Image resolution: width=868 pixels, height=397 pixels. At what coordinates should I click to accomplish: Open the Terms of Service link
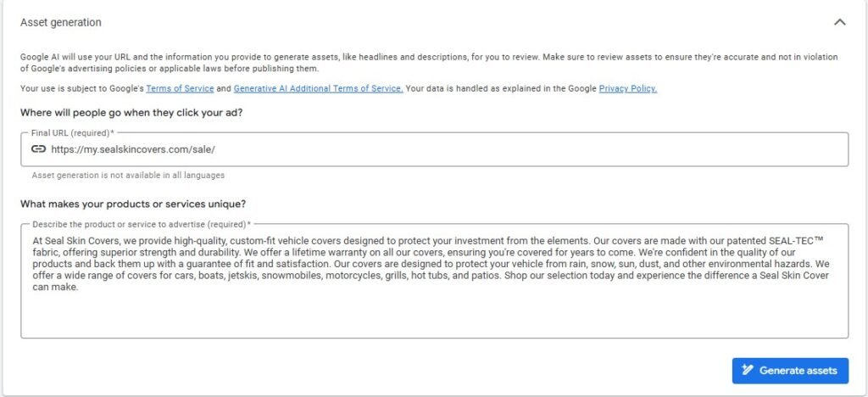(180, 88)
